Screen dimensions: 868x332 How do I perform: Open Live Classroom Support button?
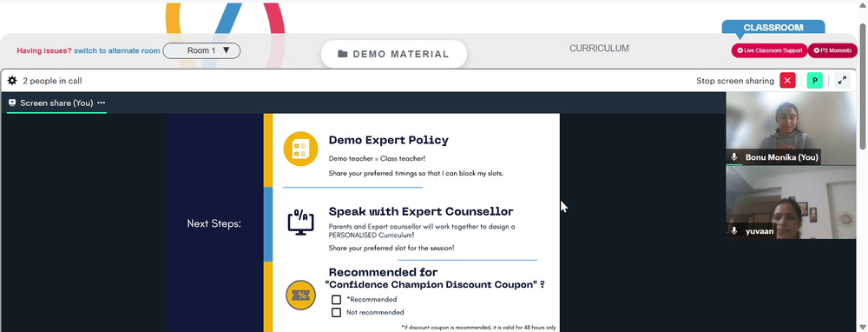[x=769, y=50]
